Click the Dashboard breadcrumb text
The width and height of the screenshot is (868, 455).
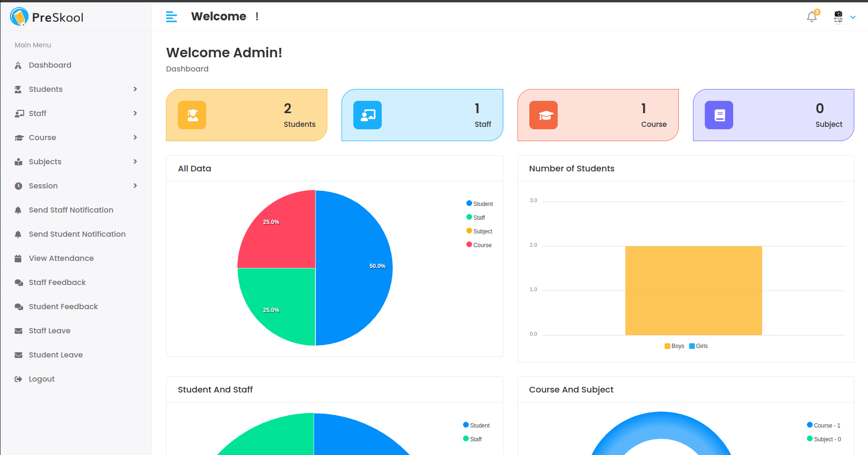tap(187, 69)
